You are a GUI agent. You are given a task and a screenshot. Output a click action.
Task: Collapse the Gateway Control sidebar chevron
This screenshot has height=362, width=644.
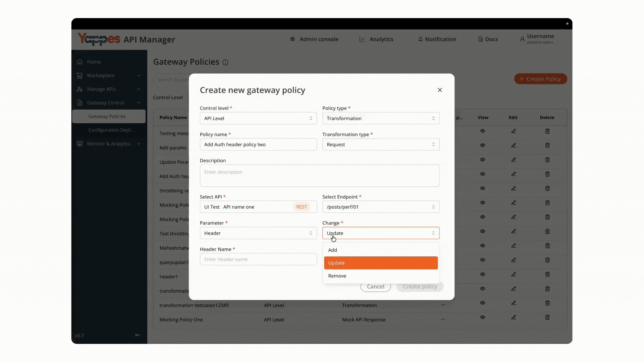(x=139, y=103)
